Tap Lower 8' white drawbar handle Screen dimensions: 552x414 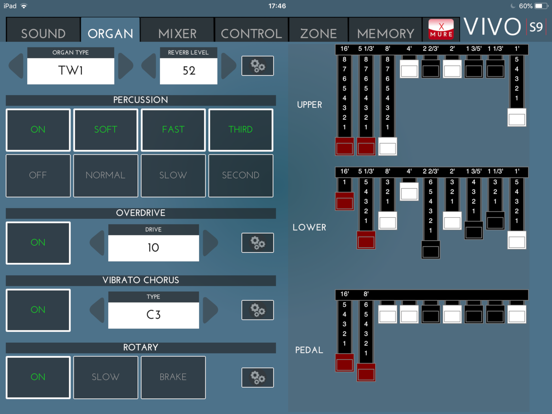[x=387, y=220]
